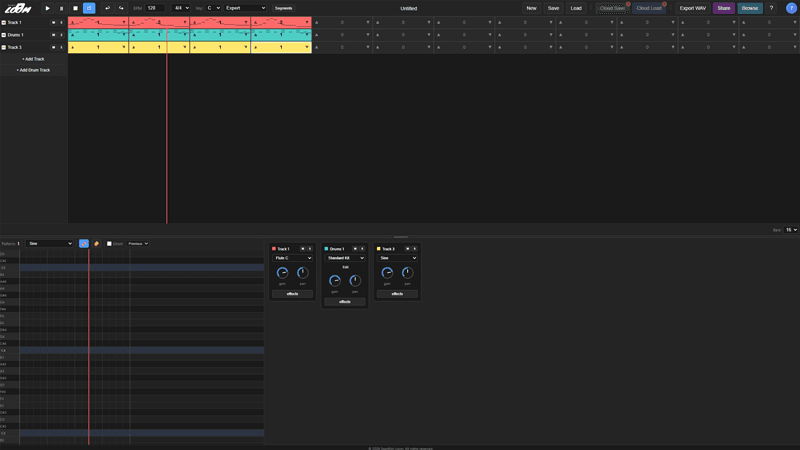Click Edit under Standard Kit
800x450 pixels.
point(345,267)
